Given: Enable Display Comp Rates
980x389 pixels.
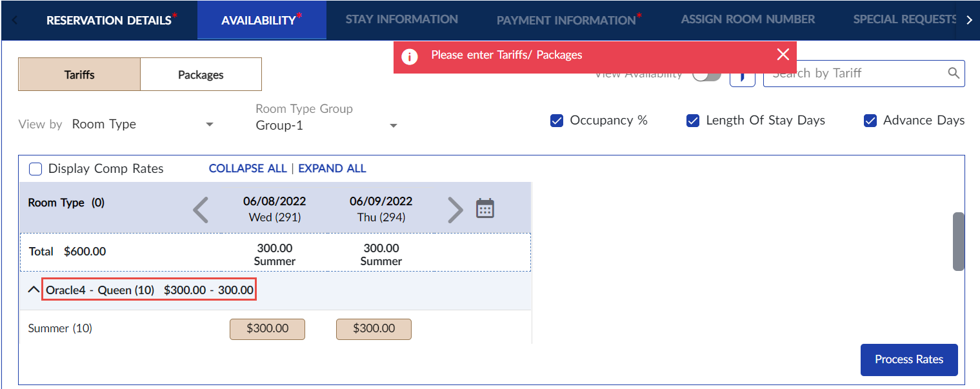Looking at the screenshot, I should (x=35, y=168).
